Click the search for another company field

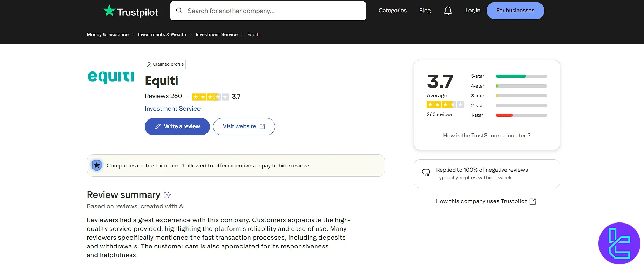pos(268,11)
